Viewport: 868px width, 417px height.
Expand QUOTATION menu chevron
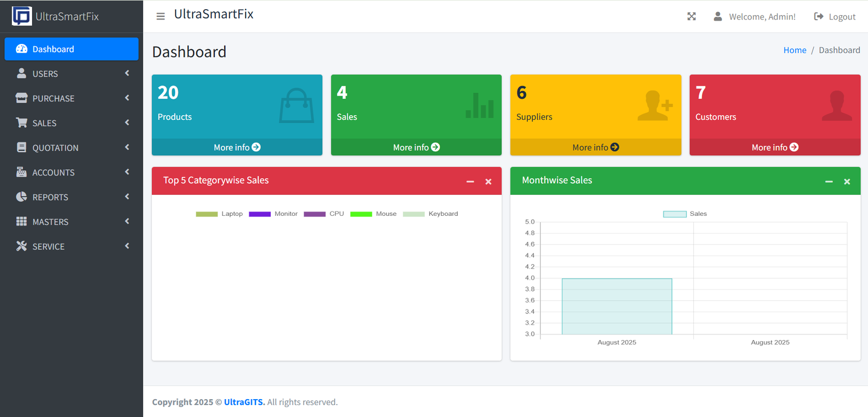[x=127, y=147]
